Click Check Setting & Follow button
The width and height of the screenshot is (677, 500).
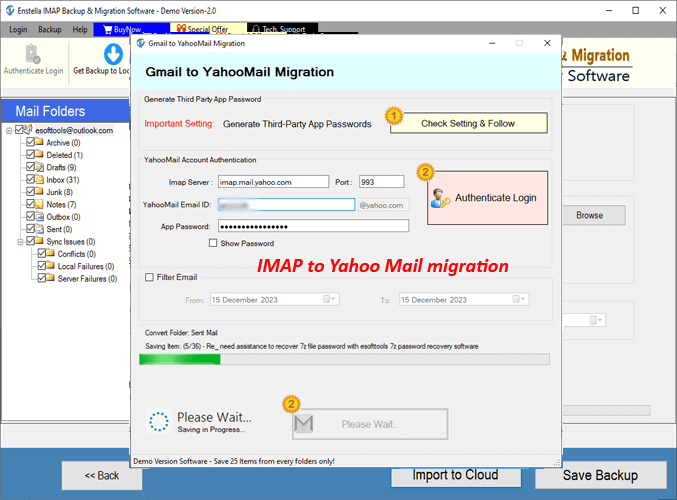468,123
